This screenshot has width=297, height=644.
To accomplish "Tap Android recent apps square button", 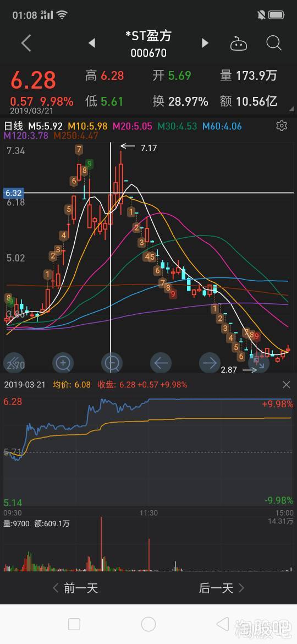I will click(74, 624).
